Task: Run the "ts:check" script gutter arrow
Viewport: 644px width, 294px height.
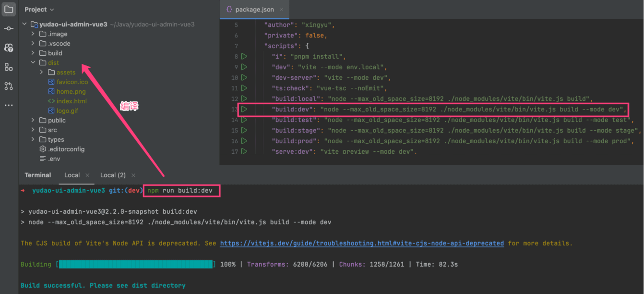Action: point(244,88)
